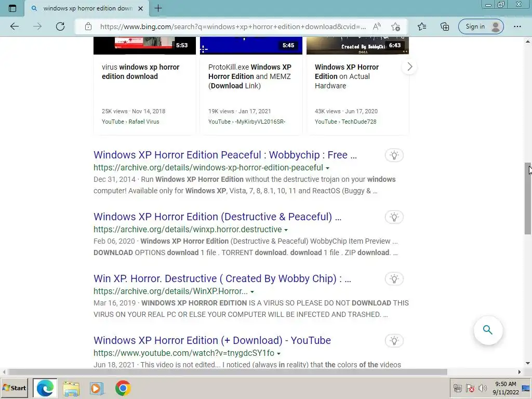Open the tab actions menu icon
Image resolution: width=532 pixels, height=399 pixels.
[x=12, y=8]
